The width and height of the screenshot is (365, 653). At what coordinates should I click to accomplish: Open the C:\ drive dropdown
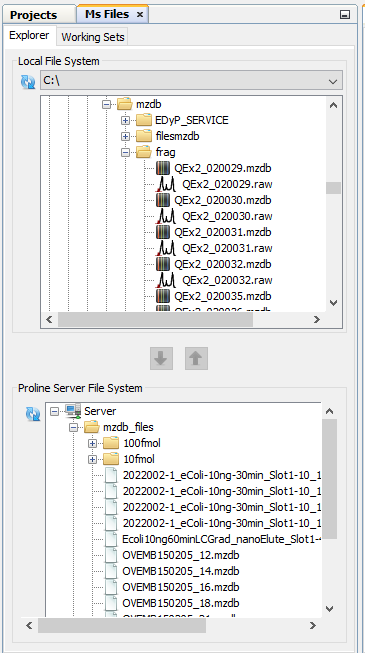click(191, 80)
